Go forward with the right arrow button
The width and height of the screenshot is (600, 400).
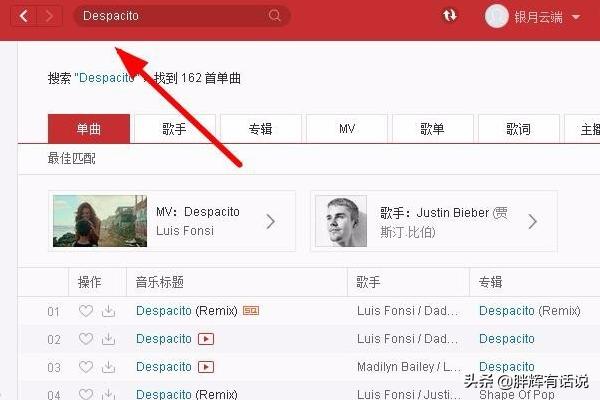[49, 16]
